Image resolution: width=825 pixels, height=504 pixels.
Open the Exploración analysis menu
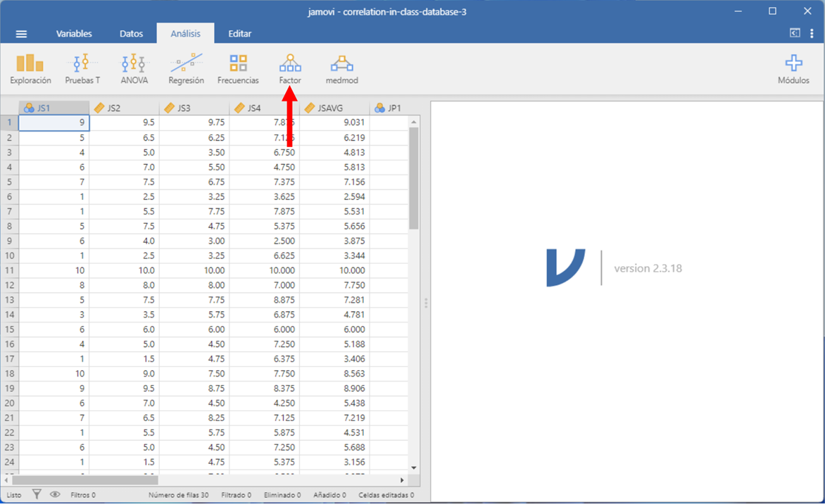[30, 69]
